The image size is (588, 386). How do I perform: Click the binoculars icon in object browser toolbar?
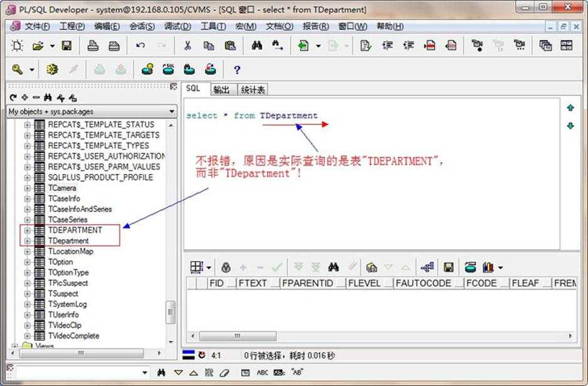[48, 98]
